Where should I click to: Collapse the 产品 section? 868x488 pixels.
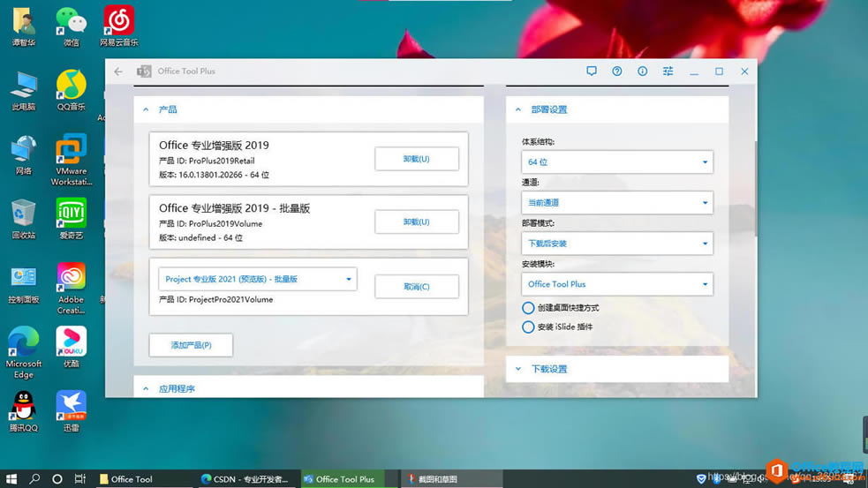click(x=147, y=109)
